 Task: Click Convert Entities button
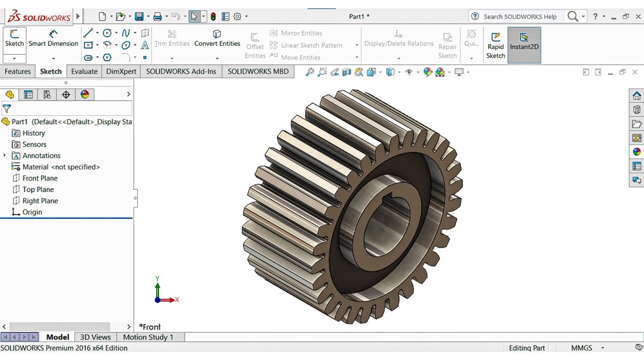coord(217,39)
